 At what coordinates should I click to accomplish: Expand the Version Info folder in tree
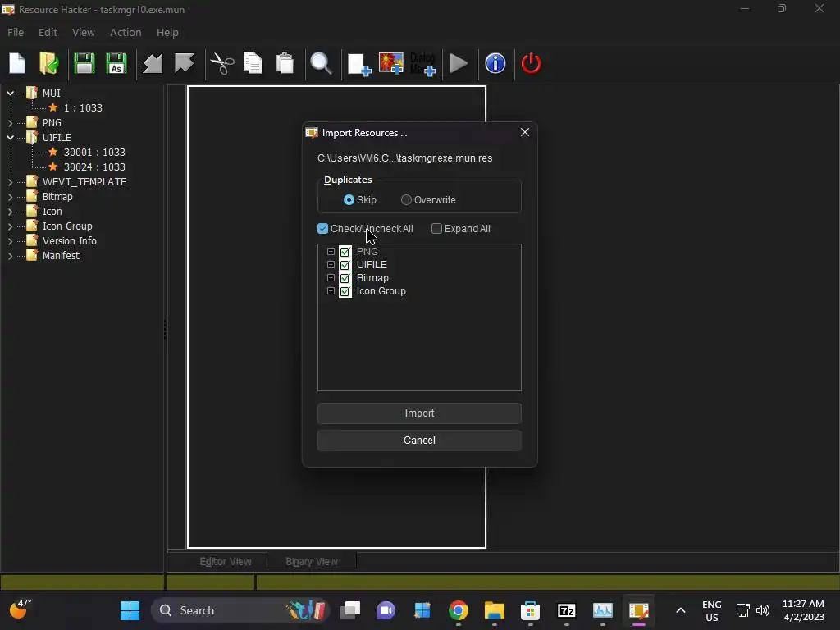(10, 241)
